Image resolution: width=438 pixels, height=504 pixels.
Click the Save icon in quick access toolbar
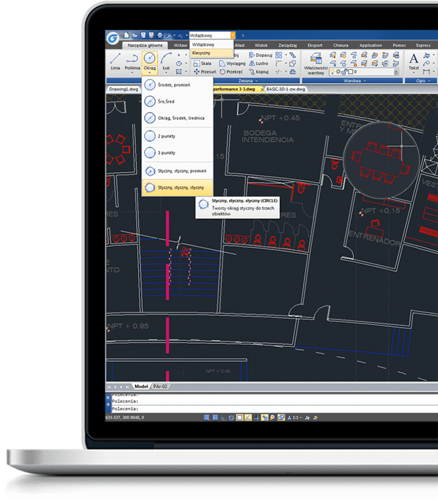tap(143, 36)
